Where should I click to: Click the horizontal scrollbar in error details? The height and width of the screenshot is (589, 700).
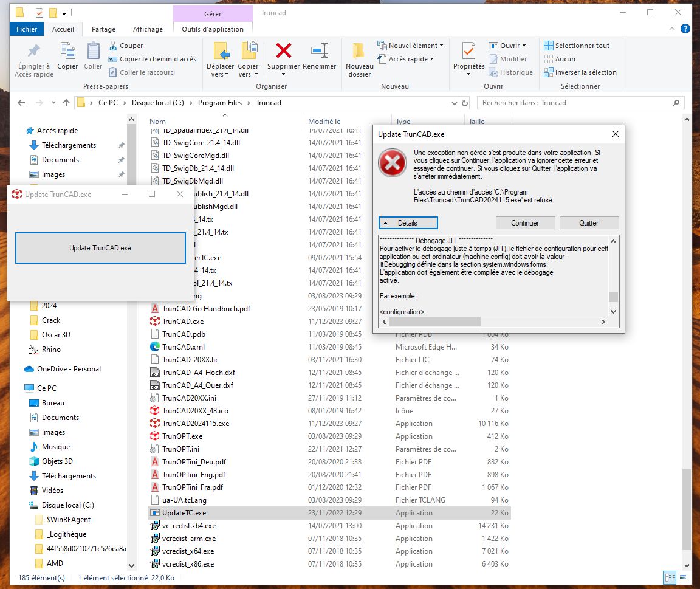[435, 322]
